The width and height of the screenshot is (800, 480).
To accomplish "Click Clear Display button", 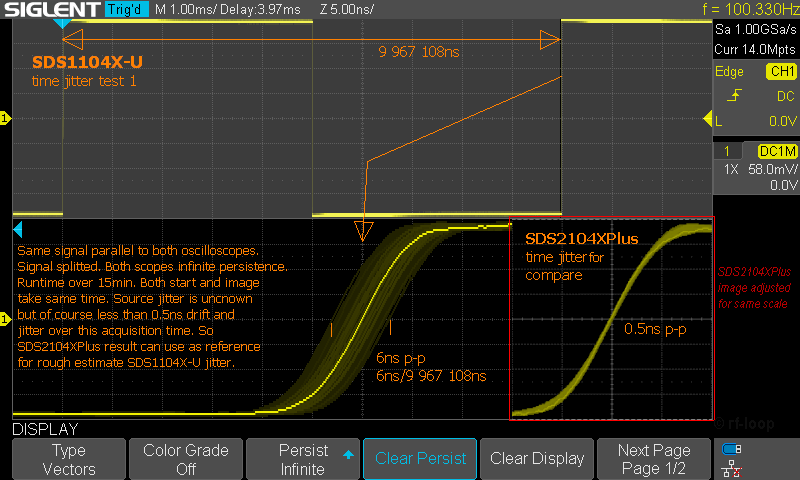I will (x=537, y=459).
